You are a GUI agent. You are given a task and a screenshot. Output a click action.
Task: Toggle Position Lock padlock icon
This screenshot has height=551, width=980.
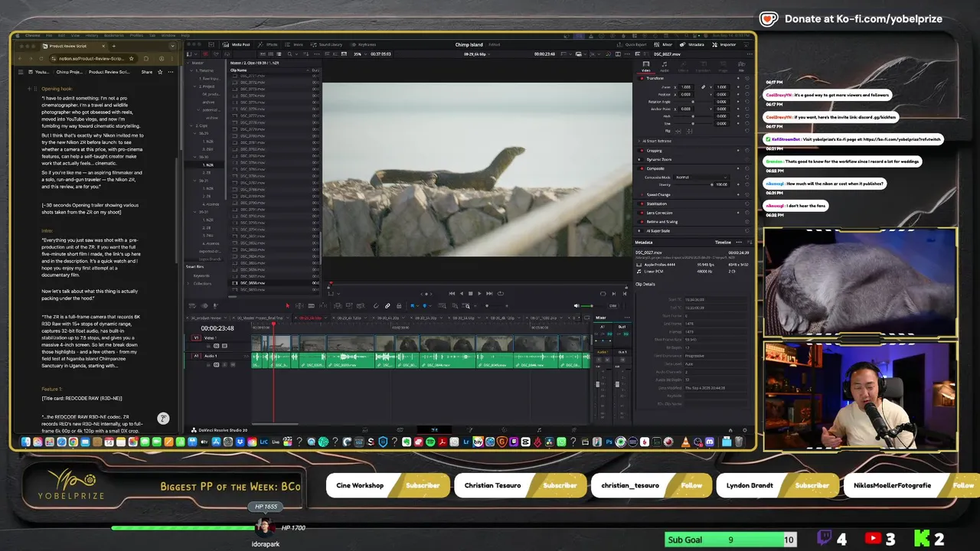coord(399,306)
